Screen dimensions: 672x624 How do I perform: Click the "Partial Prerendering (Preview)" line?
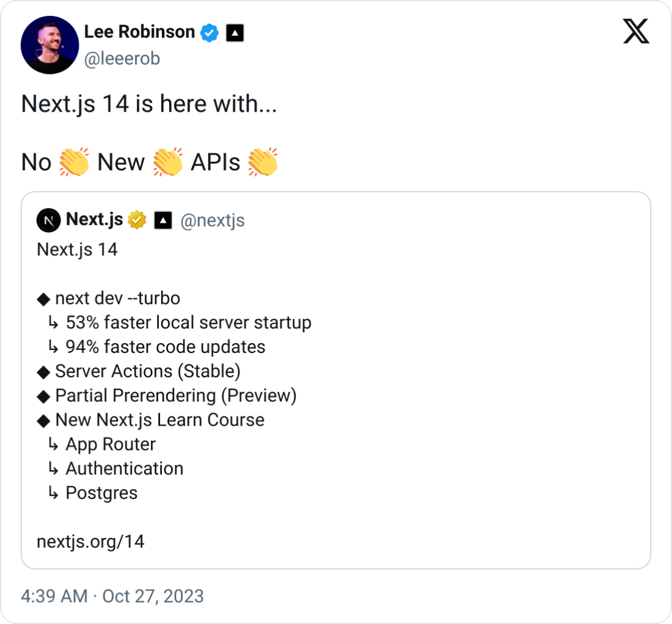point(175,396)
